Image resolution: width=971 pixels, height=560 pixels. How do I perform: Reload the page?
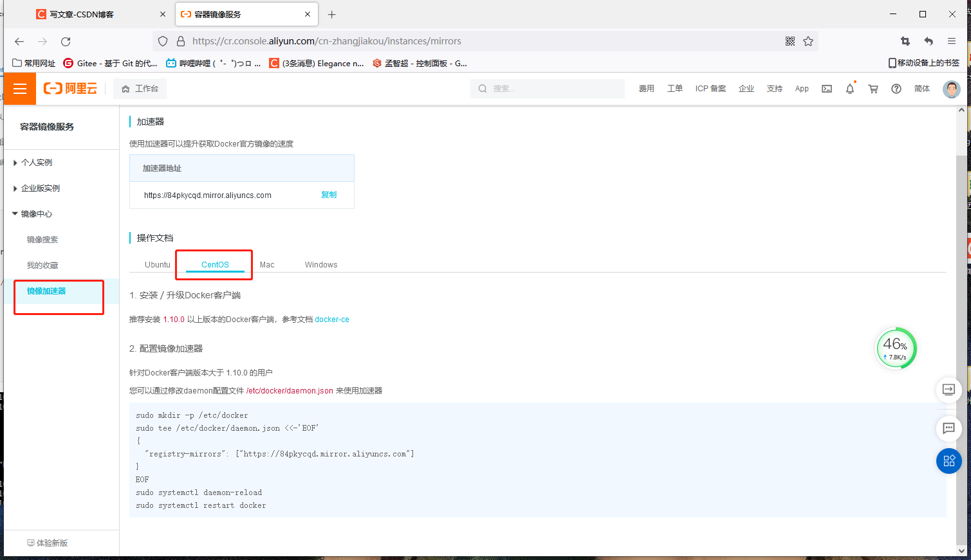(66, 41)
